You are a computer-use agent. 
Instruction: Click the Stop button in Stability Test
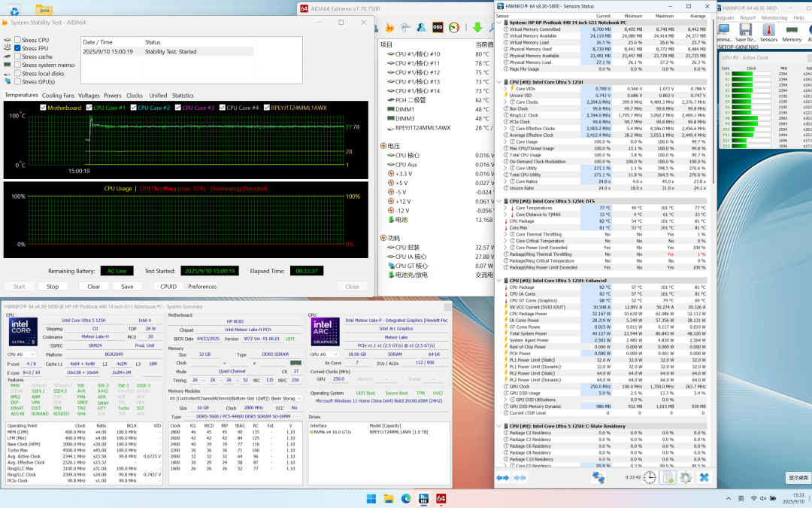(x=53, y=287)
